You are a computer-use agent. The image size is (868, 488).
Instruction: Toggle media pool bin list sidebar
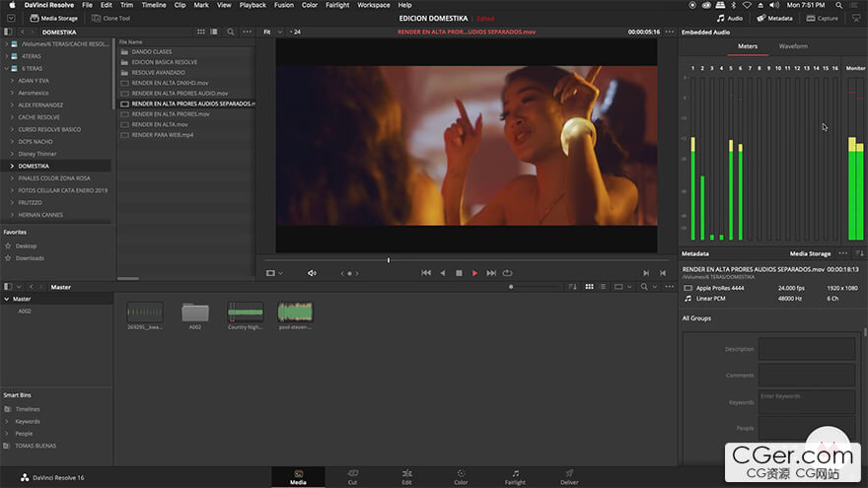tap(8, 287)
